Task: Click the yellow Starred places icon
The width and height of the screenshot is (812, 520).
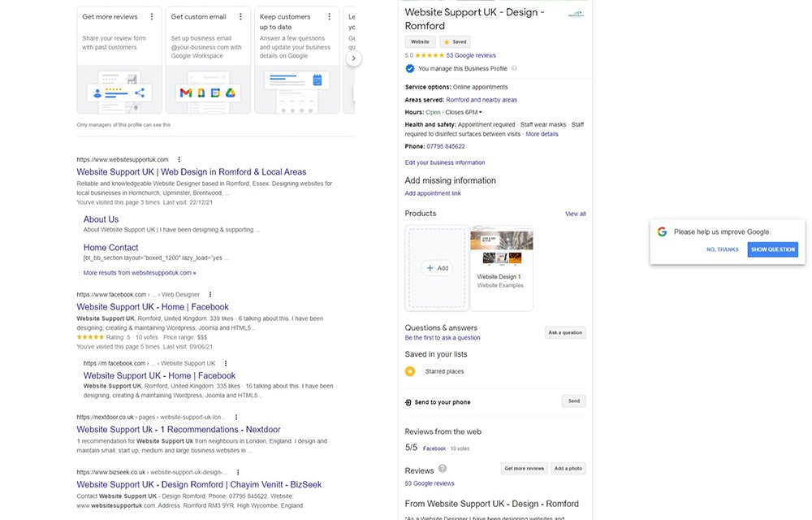Action: (x=410, y=370)
